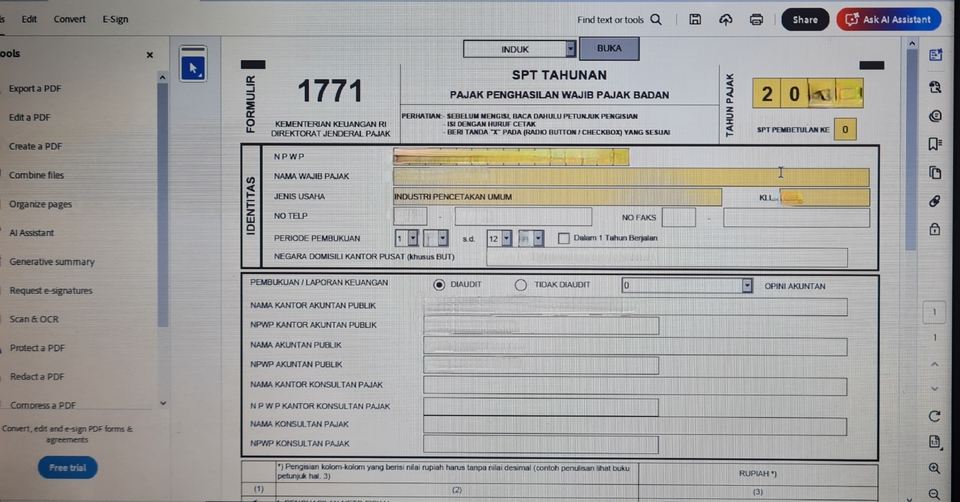Zoom in with magnifier plus icon

click(934, 468)
